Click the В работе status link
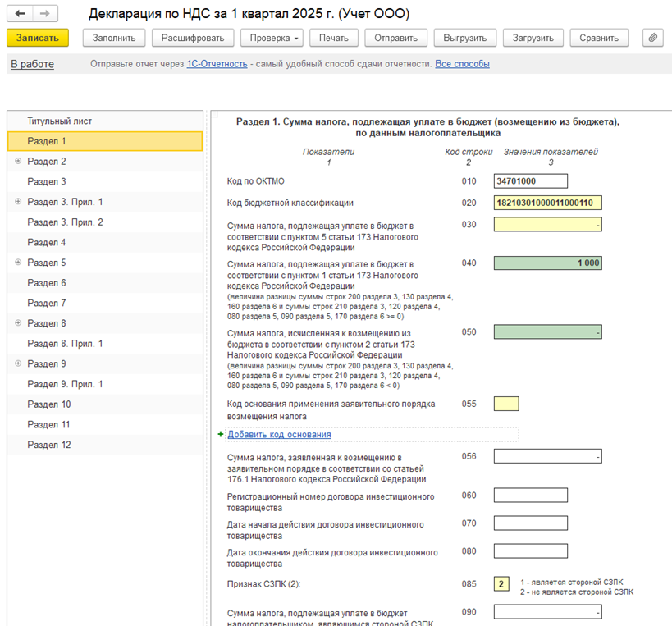Screen dimensions: 672x626 tap(32, 64)
